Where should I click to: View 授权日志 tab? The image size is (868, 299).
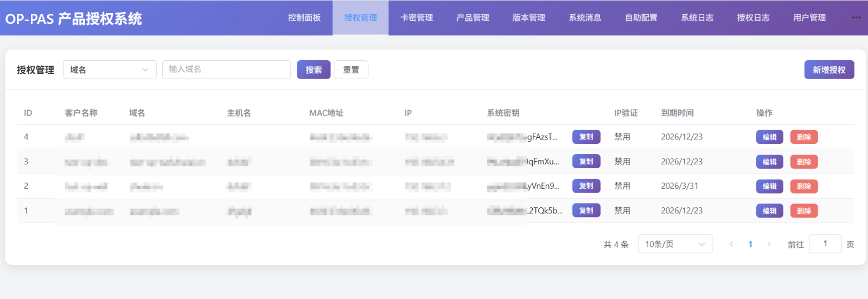pyautogui.click(x=753, y=18)
